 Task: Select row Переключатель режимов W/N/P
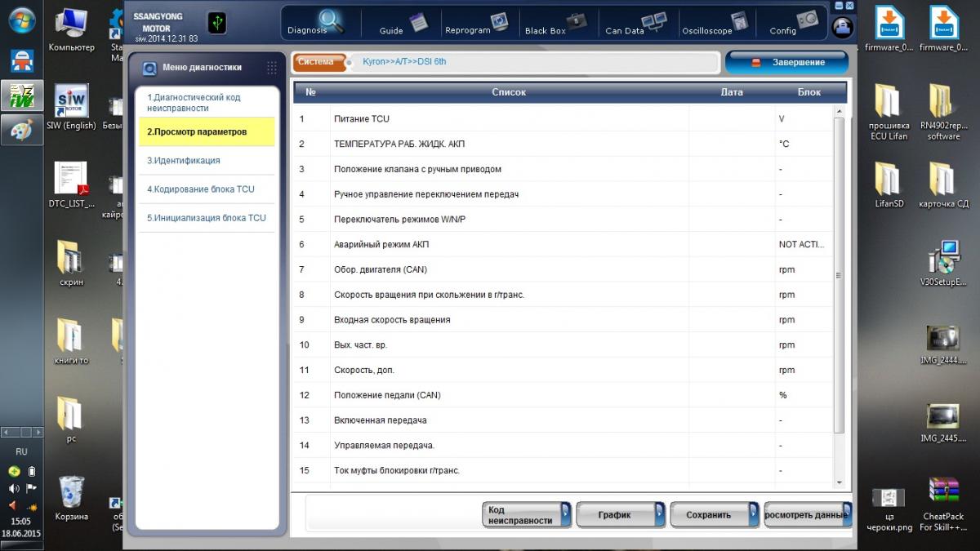[x=563, y=220]
